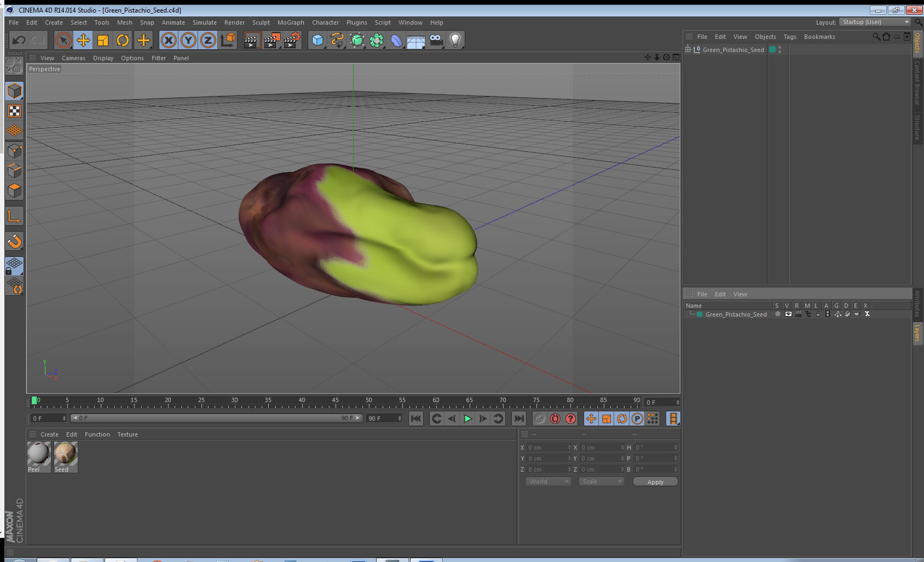Image resolution: width=924 pixels, height=562 pixels.
Task: Open the Scale mode dropdown
Action: pyautogui.click(x=602, y=481)
